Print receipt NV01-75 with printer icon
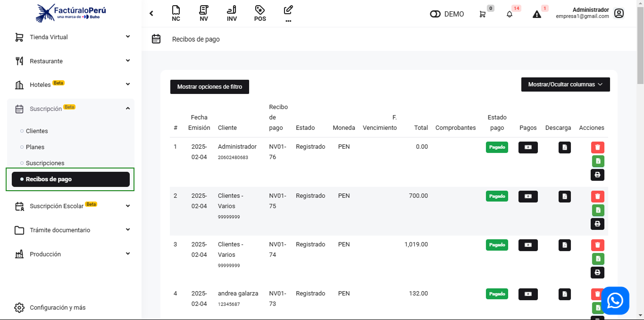Image resolution: width=644 pixels, height=320 pixels. coord(597,224)
